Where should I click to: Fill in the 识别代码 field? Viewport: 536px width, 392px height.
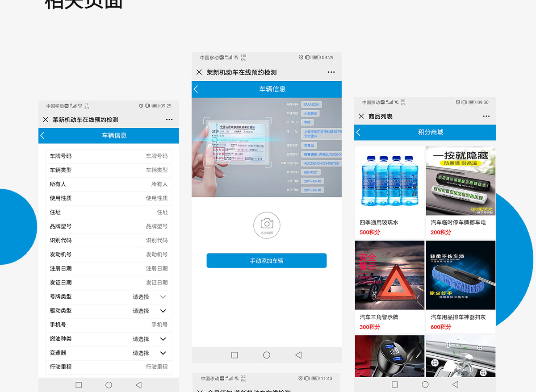pos(109,240)
